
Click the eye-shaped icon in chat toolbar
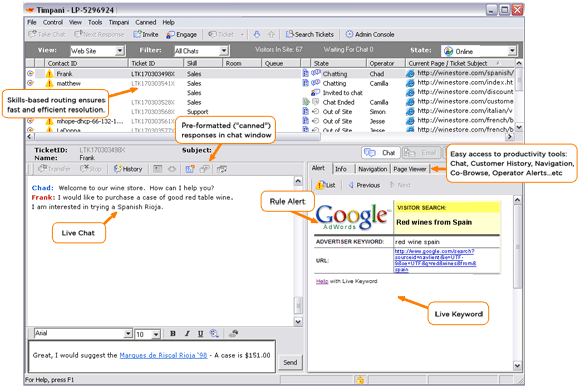click(x=172, y=169)
